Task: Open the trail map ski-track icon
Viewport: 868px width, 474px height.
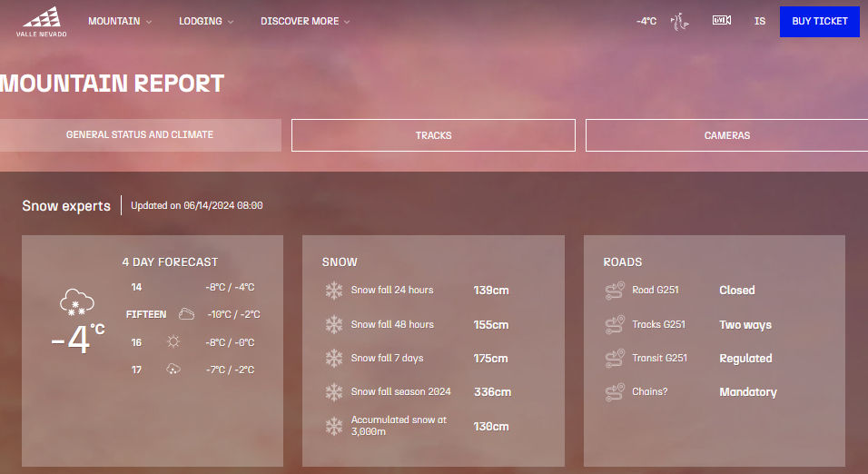Action: 677,21
